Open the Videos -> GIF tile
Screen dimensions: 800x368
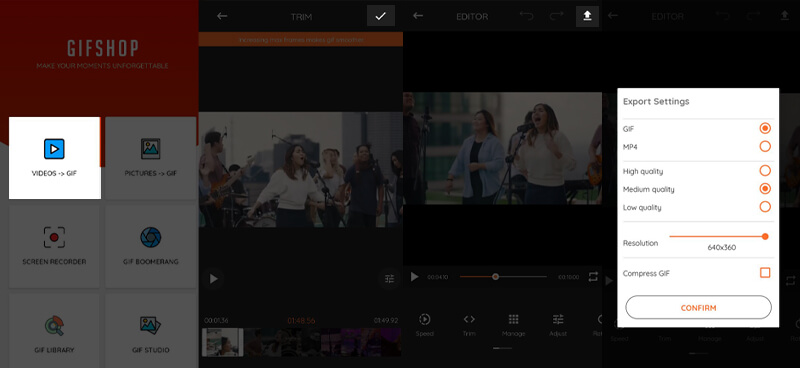pyautogui.click(x=55, y=158)
